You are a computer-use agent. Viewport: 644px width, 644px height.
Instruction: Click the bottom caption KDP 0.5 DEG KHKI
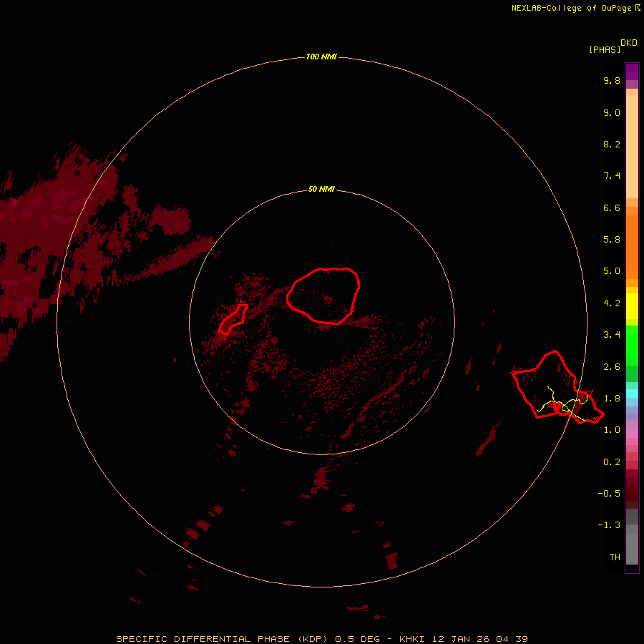pyautogui.click(x=321, y=639)
